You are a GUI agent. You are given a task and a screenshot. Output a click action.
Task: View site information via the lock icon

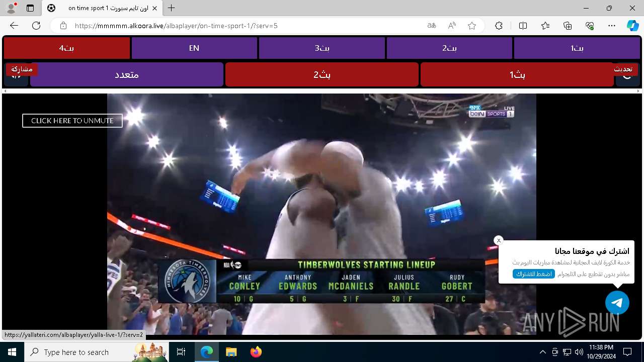pyautogui.click(x=63, y=26)
